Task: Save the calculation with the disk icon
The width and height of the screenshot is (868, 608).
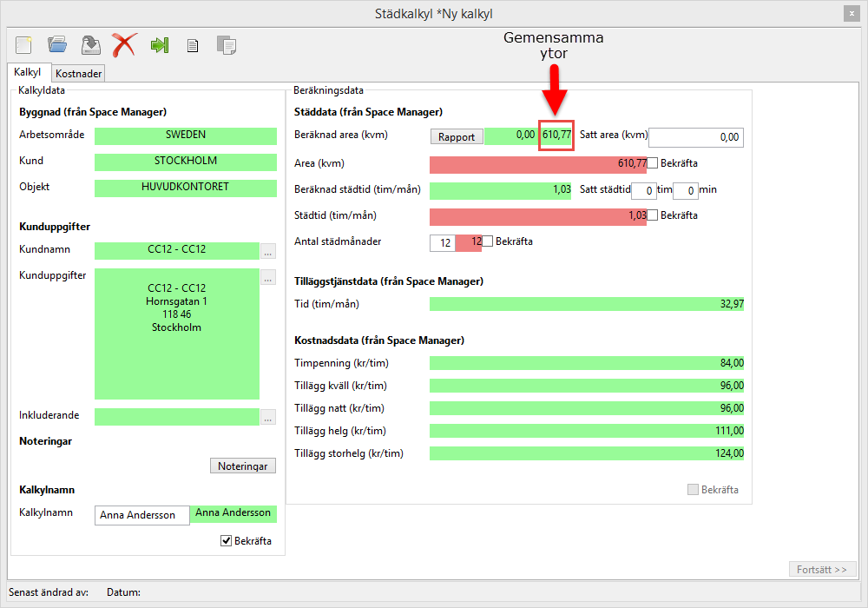Action: 90,44
